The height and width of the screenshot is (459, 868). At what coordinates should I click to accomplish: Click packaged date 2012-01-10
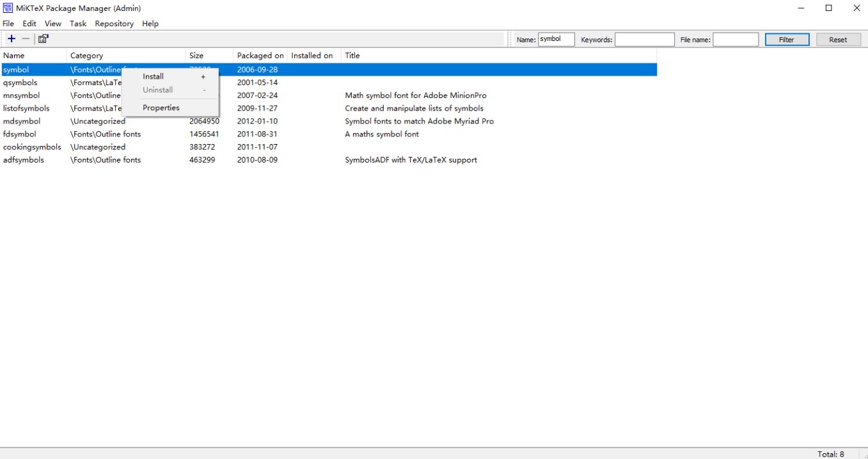pos(257,121)
